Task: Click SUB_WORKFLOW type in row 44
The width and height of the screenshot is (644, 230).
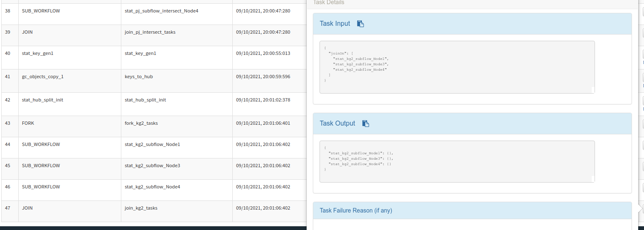Action: (41, 144)
